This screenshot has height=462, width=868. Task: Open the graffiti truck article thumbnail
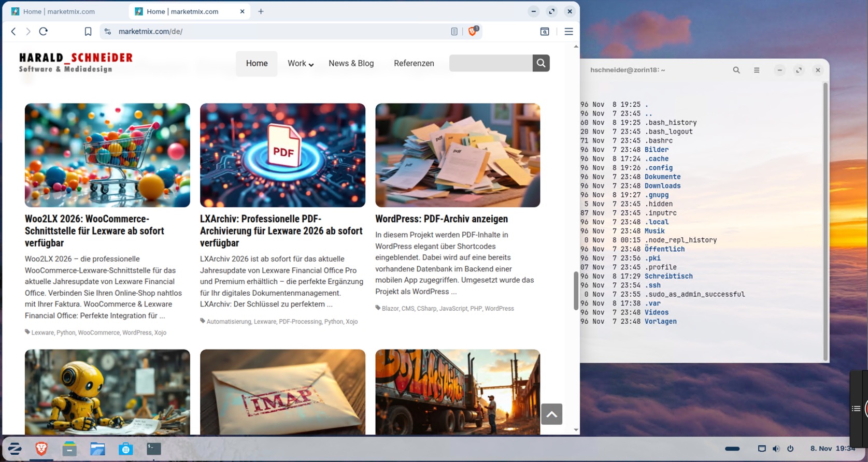(x=458, y=392)
